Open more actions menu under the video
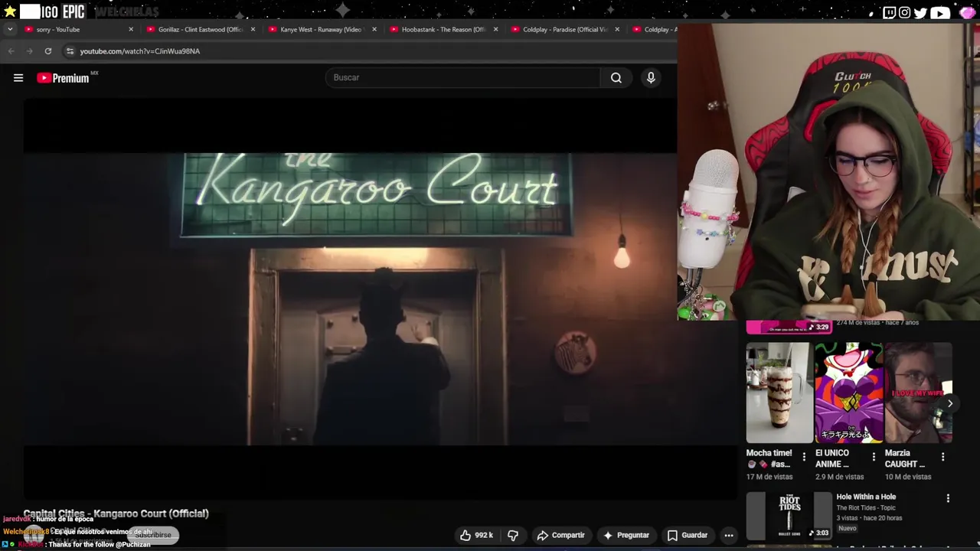 pyautogui.click(x=729, y=535)
